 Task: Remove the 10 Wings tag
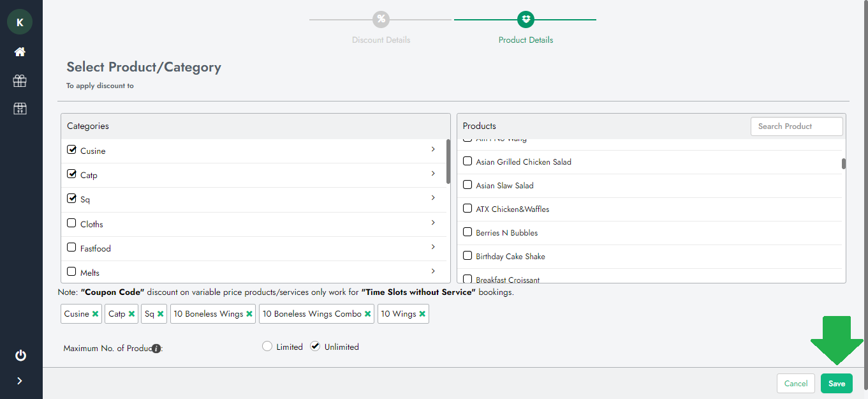click(422, 314)
